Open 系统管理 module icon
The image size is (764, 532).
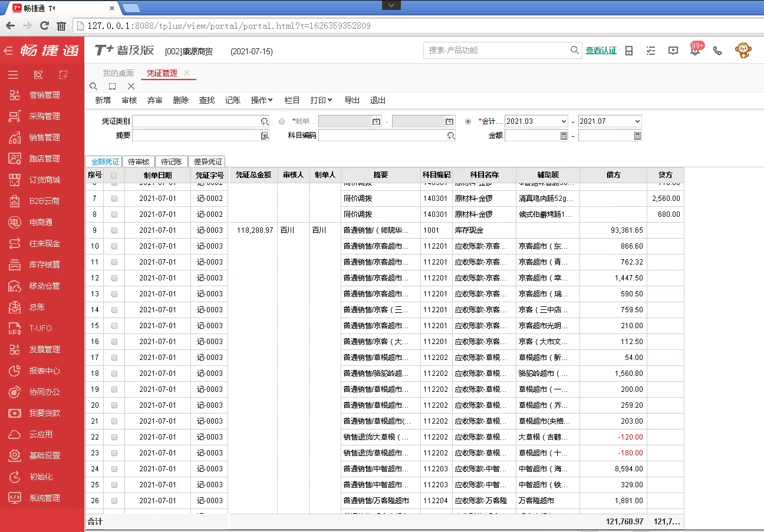(15, 498)
